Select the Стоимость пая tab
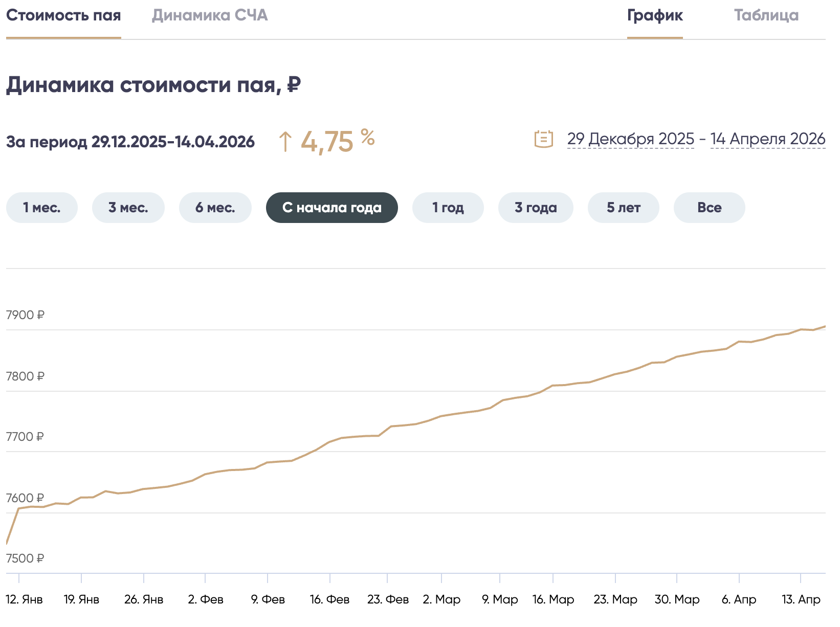 tap(63, 15)
